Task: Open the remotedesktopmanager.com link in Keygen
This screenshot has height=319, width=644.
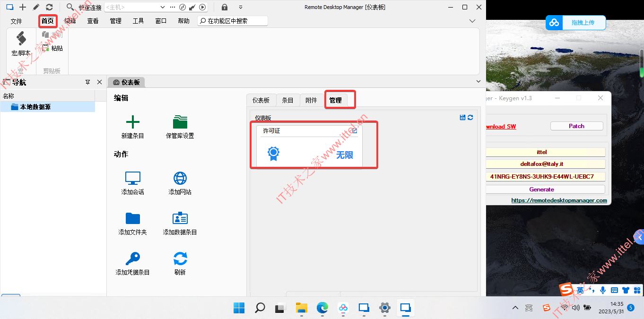Action: (x=559, y=200)
